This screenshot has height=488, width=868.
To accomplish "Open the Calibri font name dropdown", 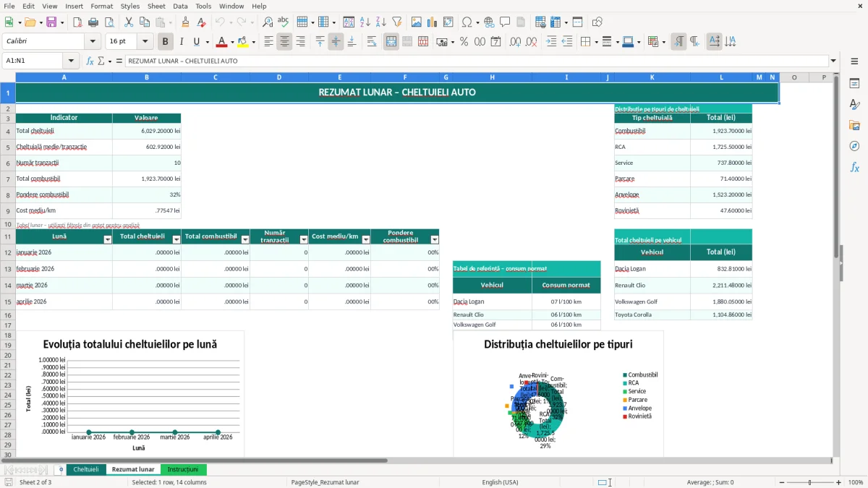I will [92, 42].
